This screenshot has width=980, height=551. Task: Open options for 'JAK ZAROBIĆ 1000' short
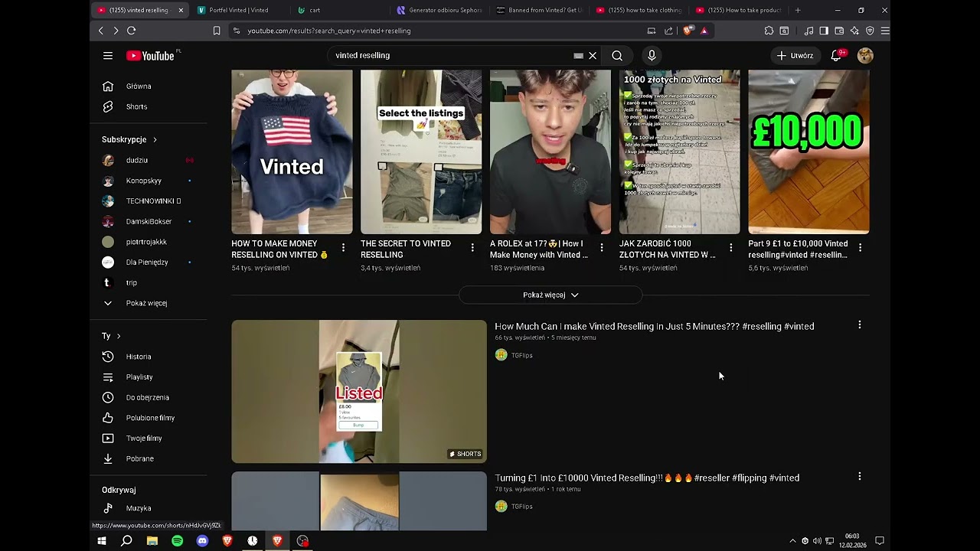(731, 248)
